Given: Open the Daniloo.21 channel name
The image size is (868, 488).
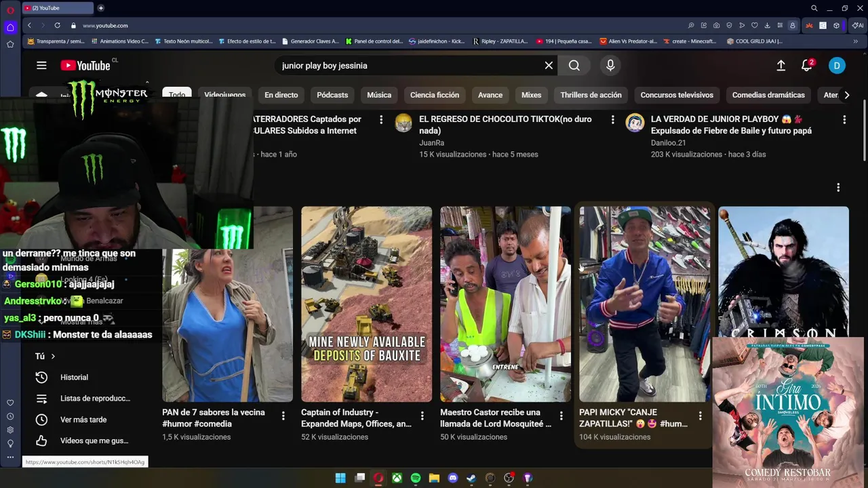Looking at the screenshot, I should 669,143.
